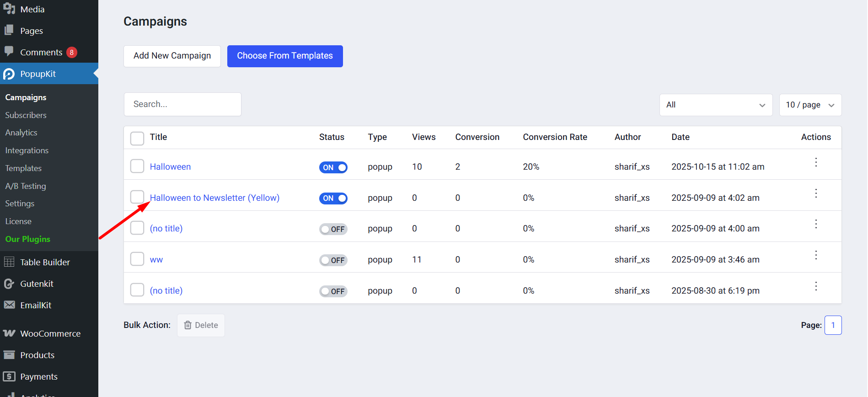Click the PopupKit logo icon
This screenshot has height=397, width=868.
(x=9, y=74)
